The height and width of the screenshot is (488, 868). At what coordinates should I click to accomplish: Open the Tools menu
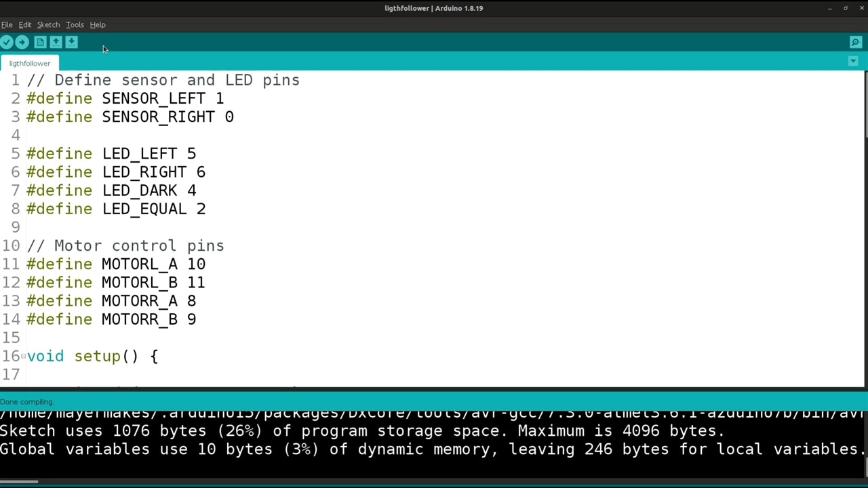(x=75, y=24)
